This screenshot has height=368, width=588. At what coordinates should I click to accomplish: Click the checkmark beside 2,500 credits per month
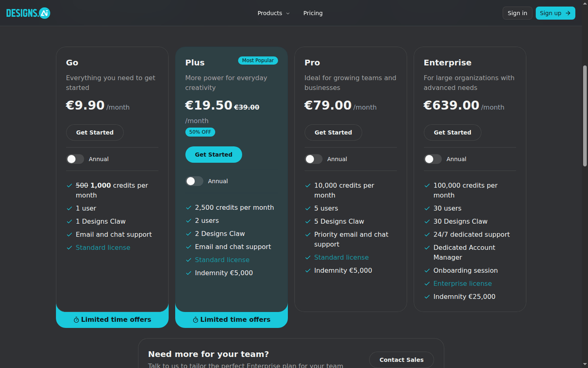click(x=188, y=208)
